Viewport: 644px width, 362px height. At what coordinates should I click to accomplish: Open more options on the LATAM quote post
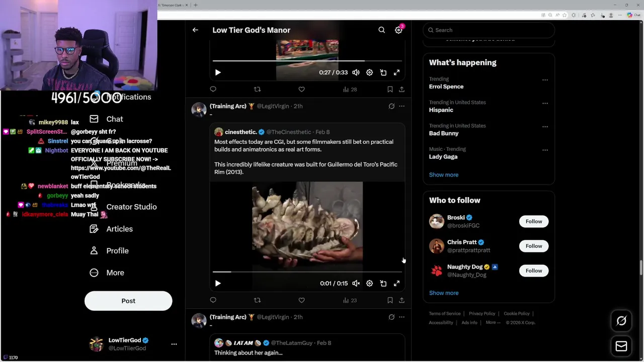pos(401,317)
